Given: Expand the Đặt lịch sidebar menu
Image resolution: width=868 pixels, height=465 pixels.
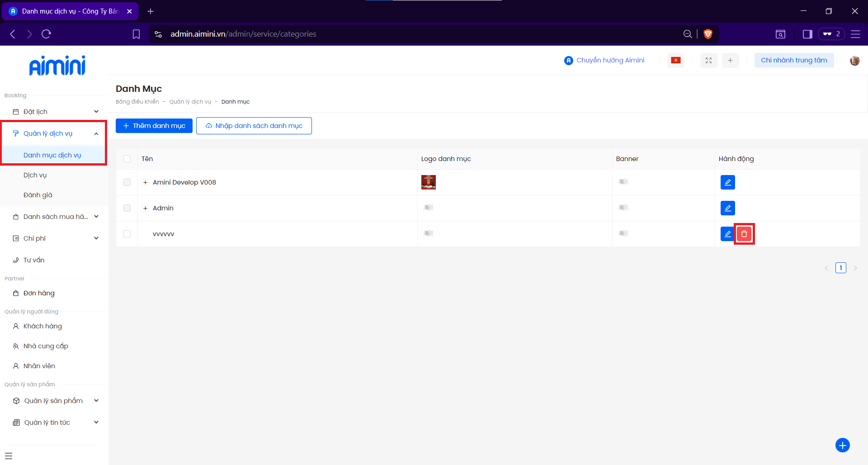Looking at the screenshot, I should coord(53,112).
